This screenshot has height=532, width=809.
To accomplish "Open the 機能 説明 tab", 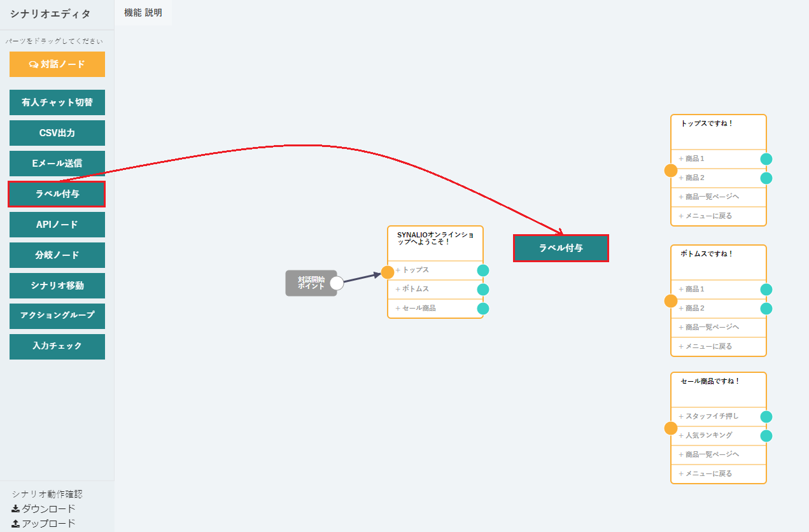I will point(143,13).
